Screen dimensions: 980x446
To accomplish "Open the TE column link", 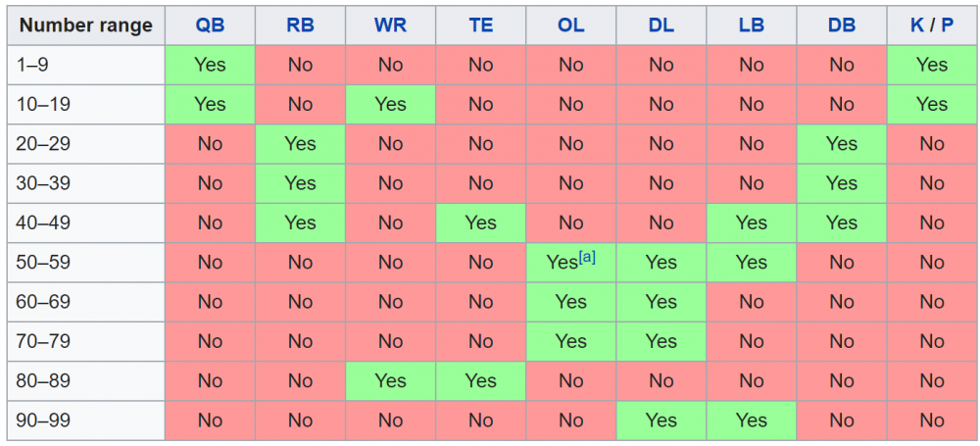I will pos(480,25).
